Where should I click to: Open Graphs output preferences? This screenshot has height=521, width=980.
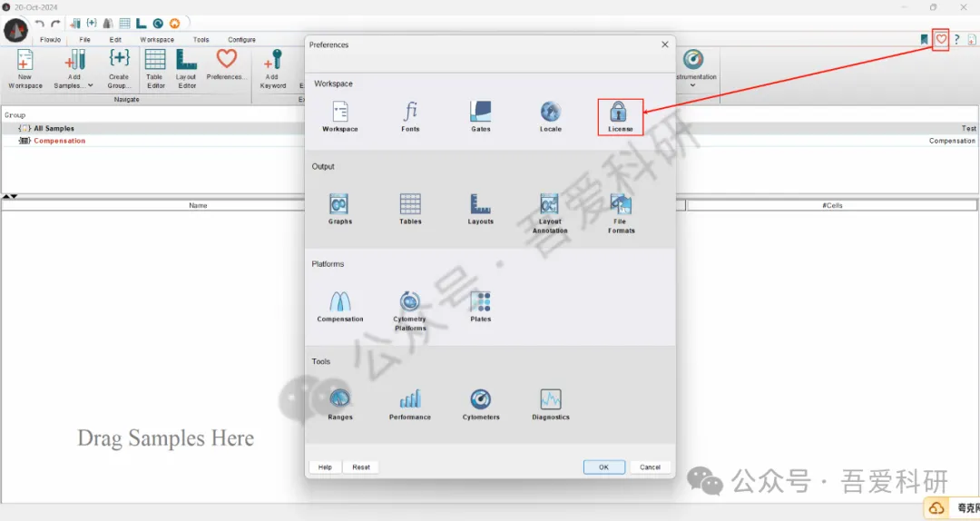pyautogui.click(x=340, y=209)
